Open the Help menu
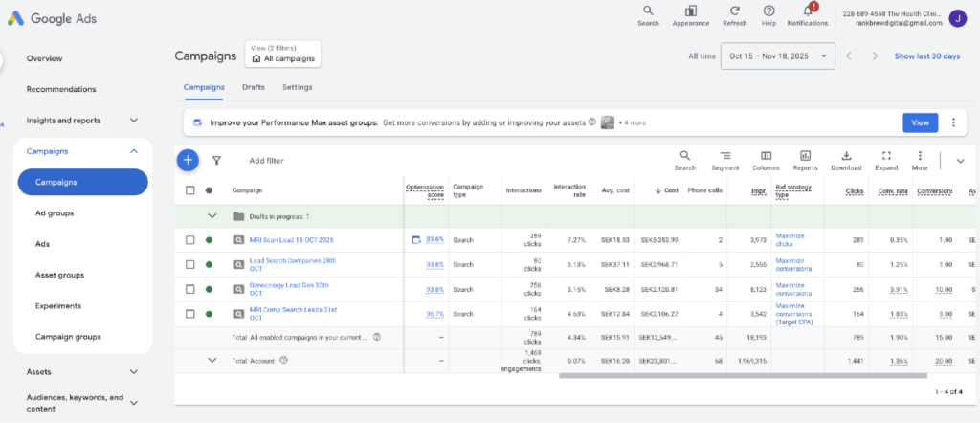Image resolution: width=980 pixels, height=423 pixels. tap(769, 15)
